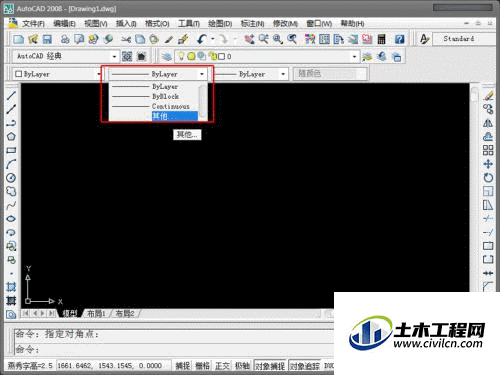
Task: Open the Text Style icon
Action: [x=424, y=39]
